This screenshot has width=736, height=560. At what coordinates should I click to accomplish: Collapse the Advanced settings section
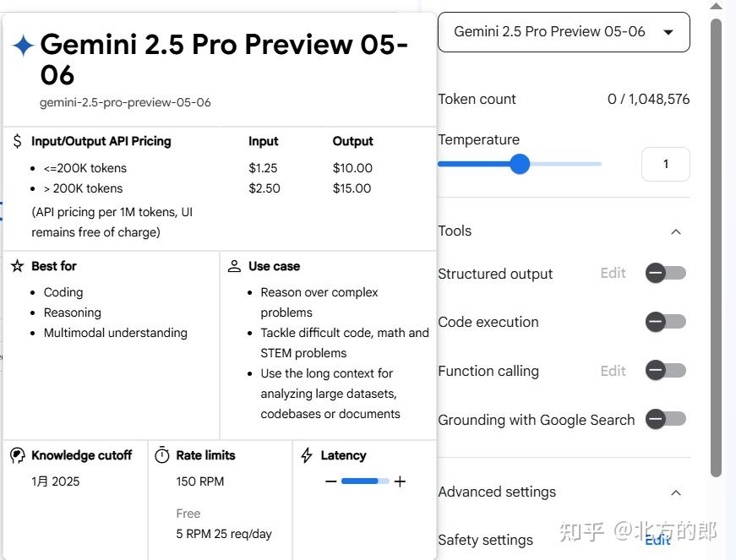pyautogui.click(x=674, y=492)
